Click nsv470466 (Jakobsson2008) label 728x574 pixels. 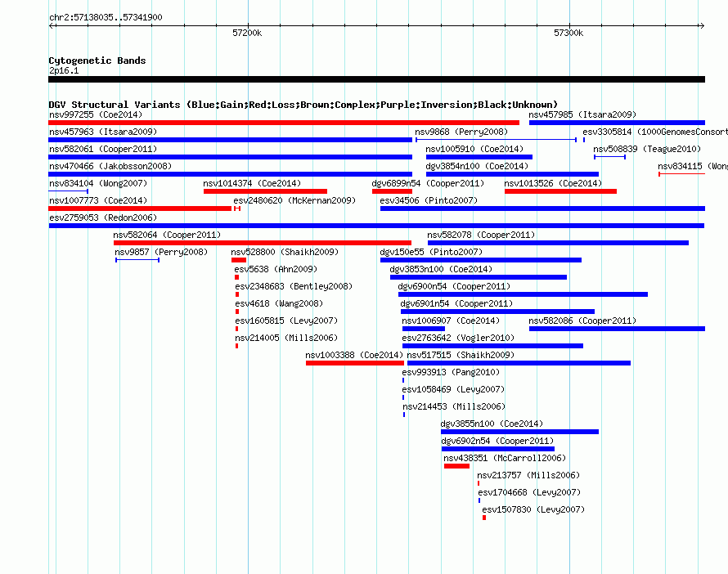click(110, 166)
